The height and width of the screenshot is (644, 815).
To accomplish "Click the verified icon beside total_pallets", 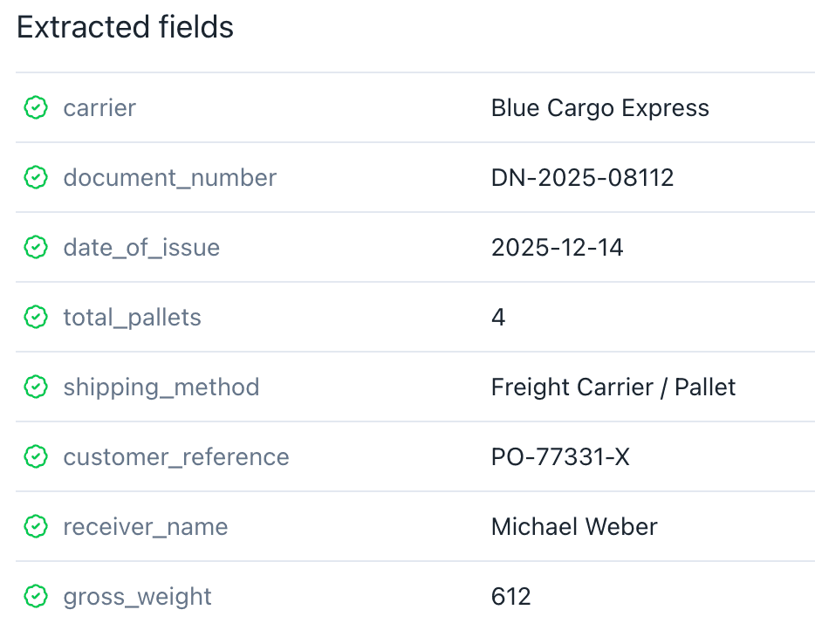I will coord(36,317).
